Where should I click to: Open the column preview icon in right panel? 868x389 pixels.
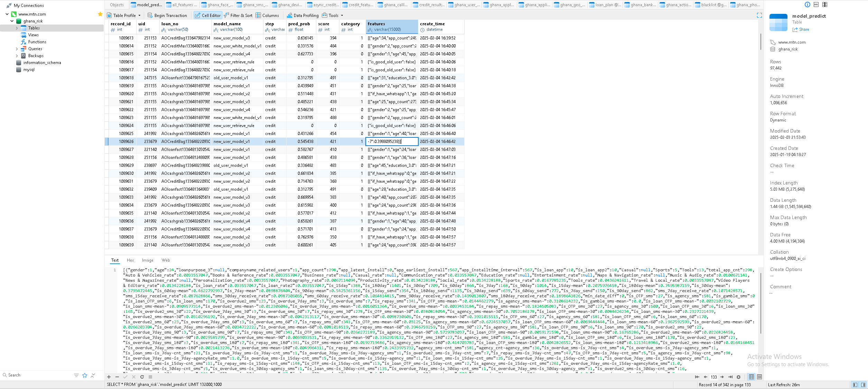tap(825, 4)
